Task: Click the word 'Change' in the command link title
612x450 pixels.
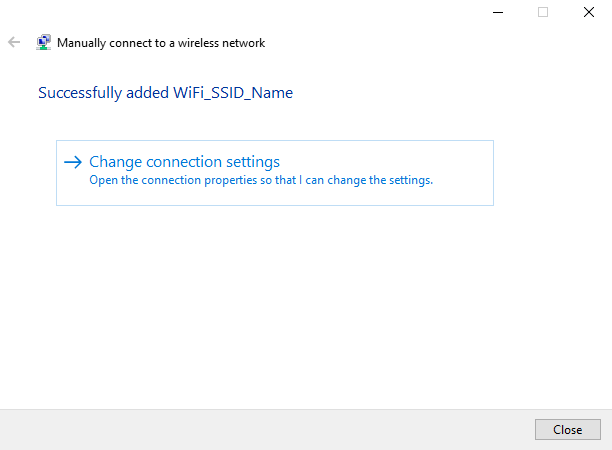Action: (116, 162)
